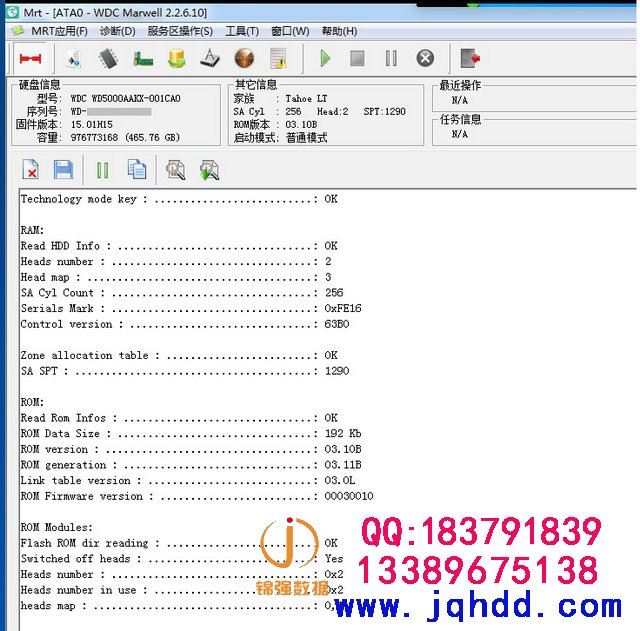Viewport: 640px width, 631px height.
Task: Click the gray circle cancel X icon
Action: (425, 58)
